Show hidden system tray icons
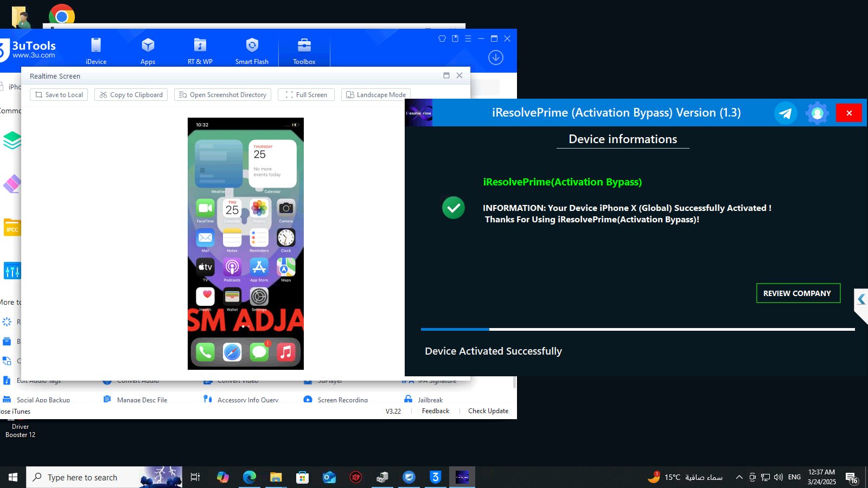868x488 pixels. tap(739, 477)
